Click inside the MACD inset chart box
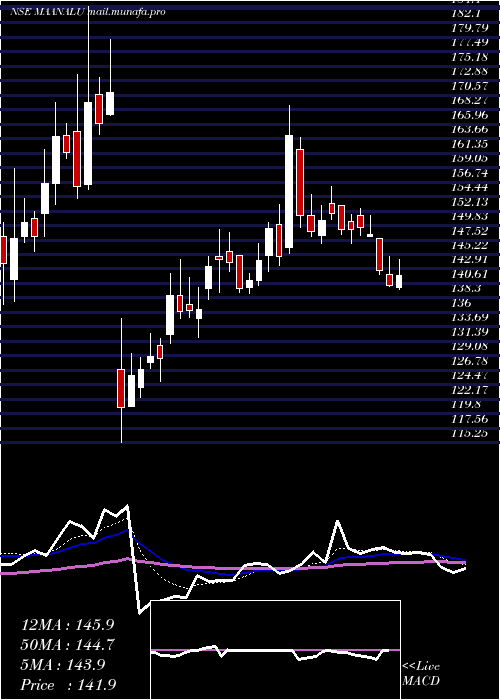This screenshot has width=500, height=700. [x=275, y=650]
